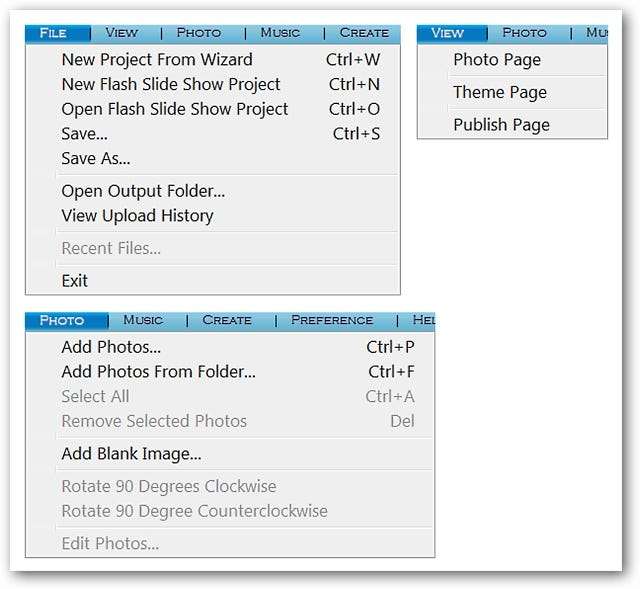Open Output Folder from File menu

[x=143, y=191]
